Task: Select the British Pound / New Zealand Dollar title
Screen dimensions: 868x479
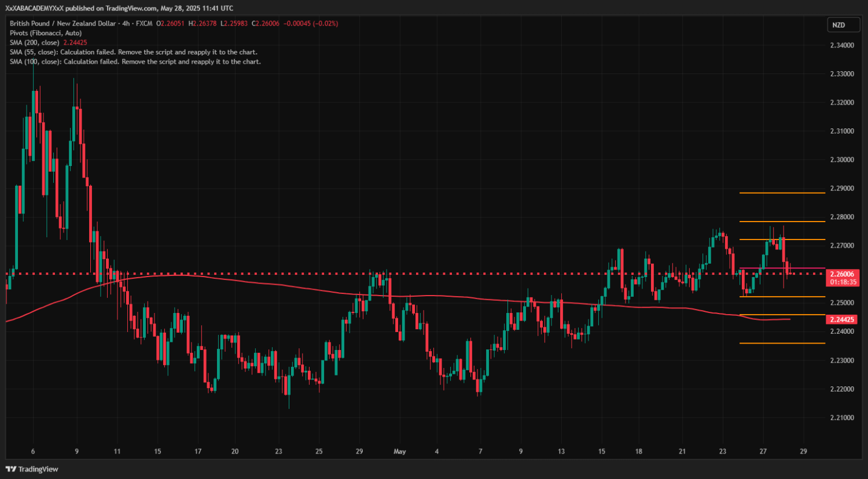Action: pos(62,24)
